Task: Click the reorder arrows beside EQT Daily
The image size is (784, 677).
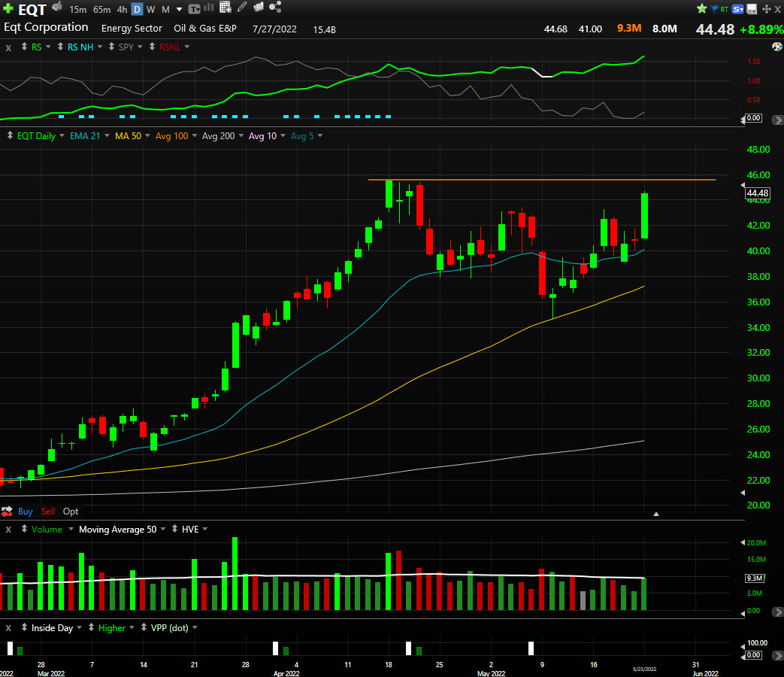Action: coord(10,135)
